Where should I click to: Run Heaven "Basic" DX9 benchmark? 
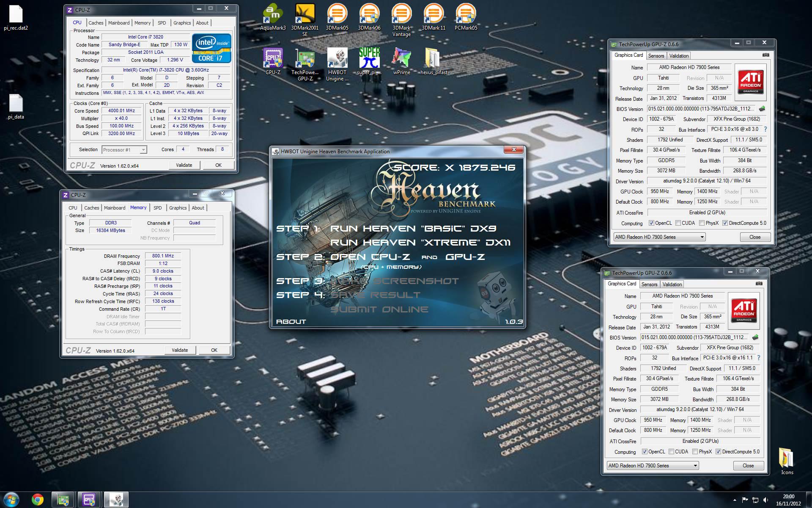click(413, 229)
